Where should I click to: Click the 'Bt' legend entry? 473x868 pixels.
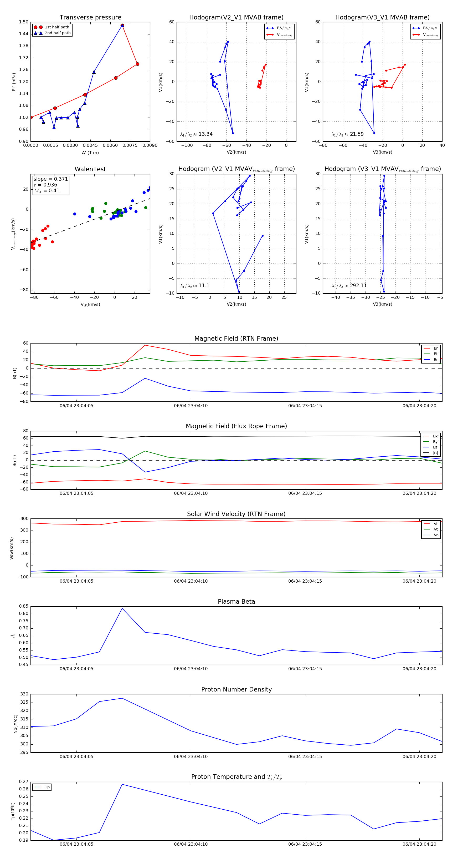pyautogui.click(x=431, y=354)
